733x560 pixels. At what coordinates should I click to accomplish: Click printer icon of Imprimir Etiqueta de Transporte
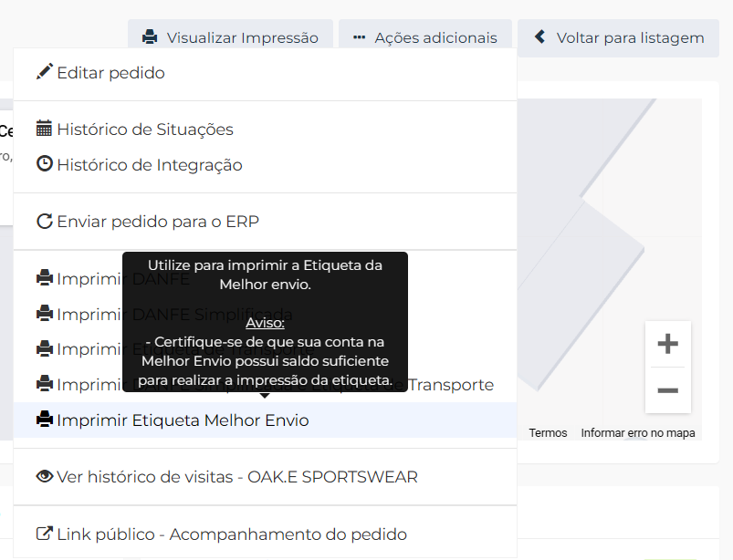point(45,348)
